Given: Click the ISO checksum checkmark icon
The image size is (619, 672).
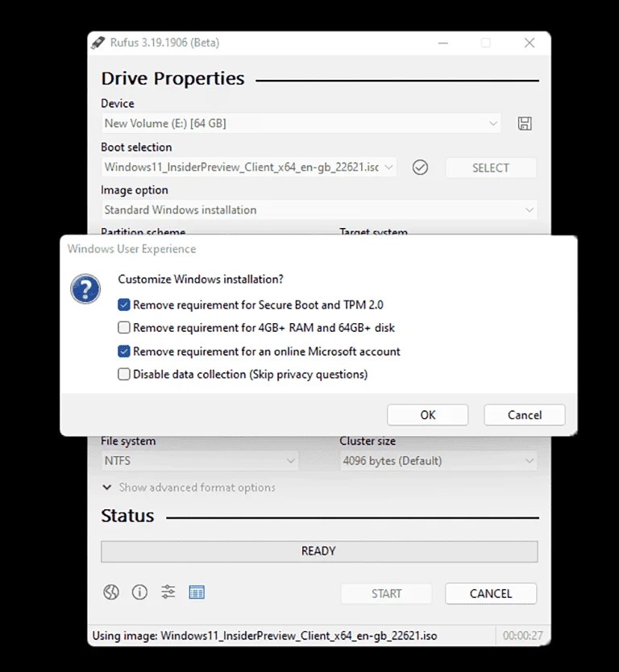Looking at the screenshot, I should pyautogui.click(x=420, y=168).
